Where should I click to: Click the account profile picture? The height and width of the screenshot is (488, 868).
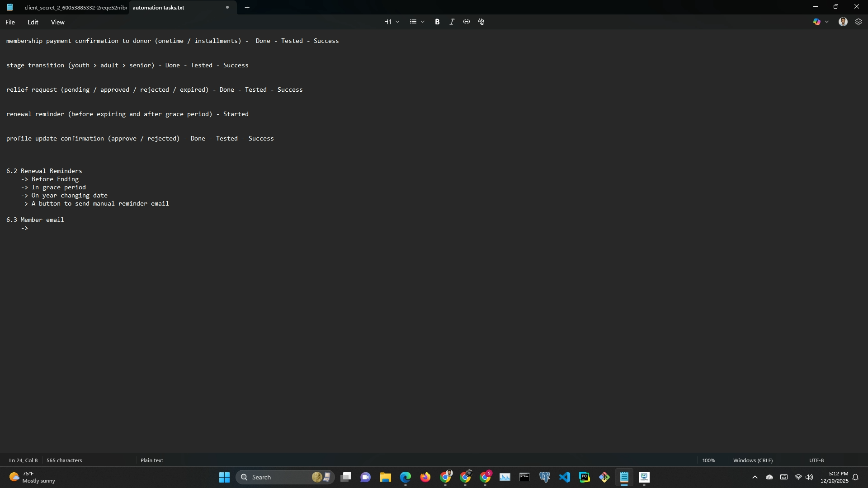(x=843, y=22)
